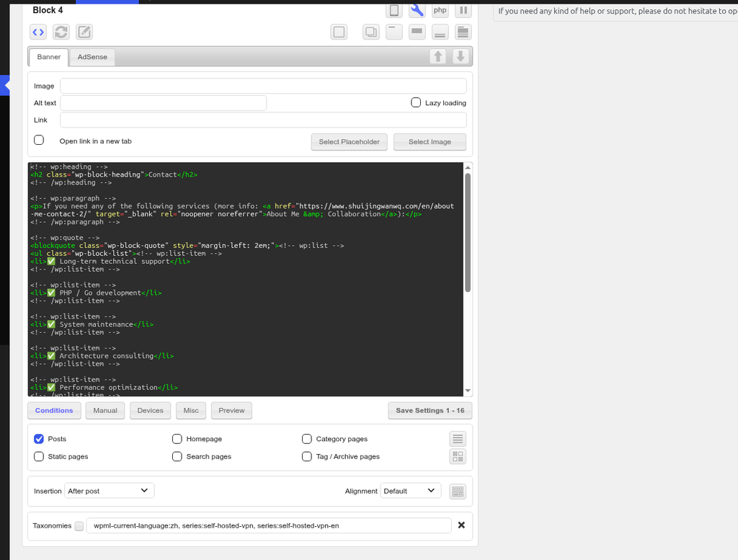The image size is (738, 560).
Task: Toggle the code editor angle-brackets icon
Action: (x=38, y=32)
